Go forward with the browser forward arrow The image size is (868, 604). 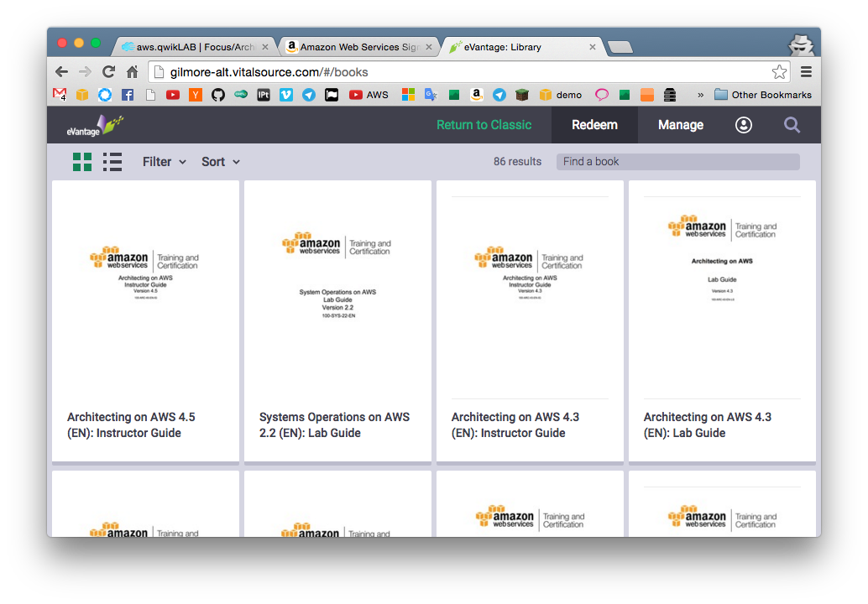click(85, 72)
